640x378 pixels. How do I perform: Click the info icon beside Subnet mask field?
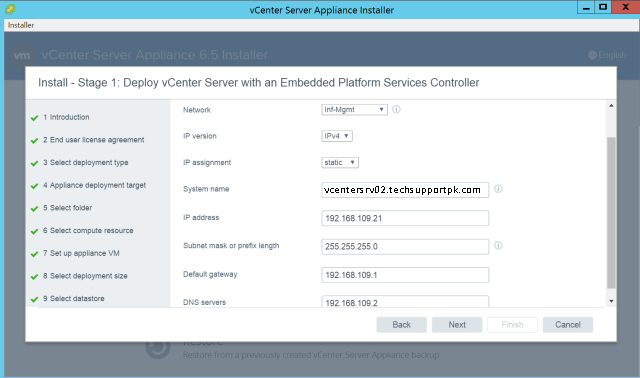pos(498,245)
